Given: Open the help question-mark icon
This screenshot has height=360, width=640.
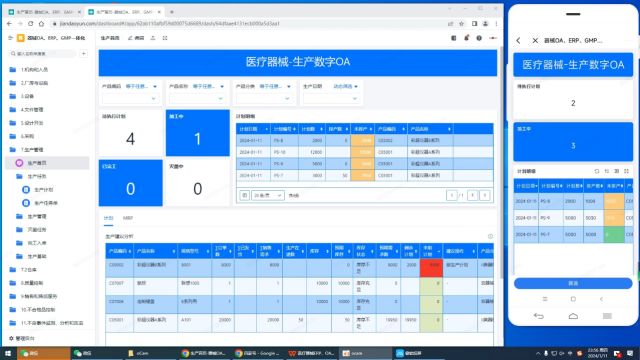Looking at the screenshot, I should pos(479,38).
